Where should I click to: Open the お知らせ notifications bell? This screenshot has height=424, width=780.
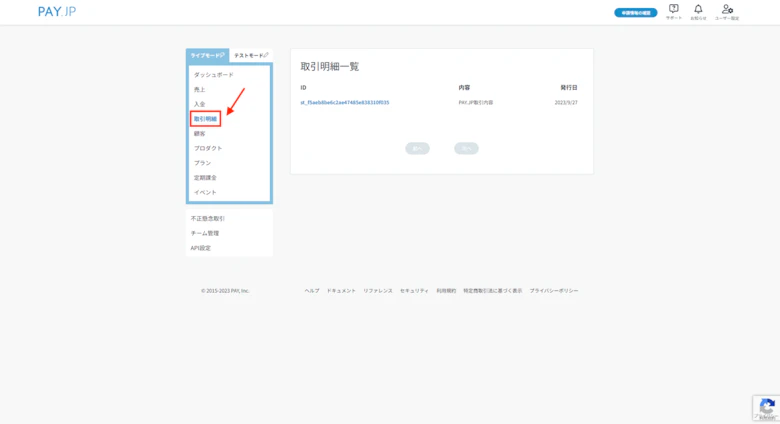tap(698, 11)
